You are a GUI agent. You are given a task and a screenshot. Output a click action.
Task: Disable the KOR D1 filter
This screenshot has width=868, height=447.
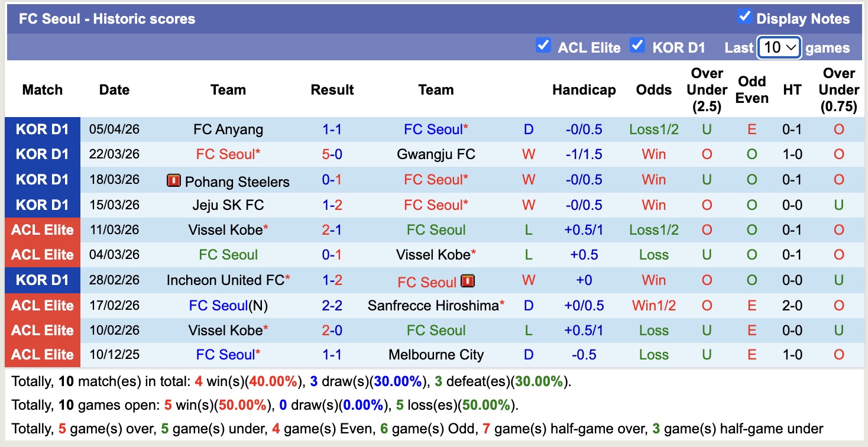[x=637, y=45]
